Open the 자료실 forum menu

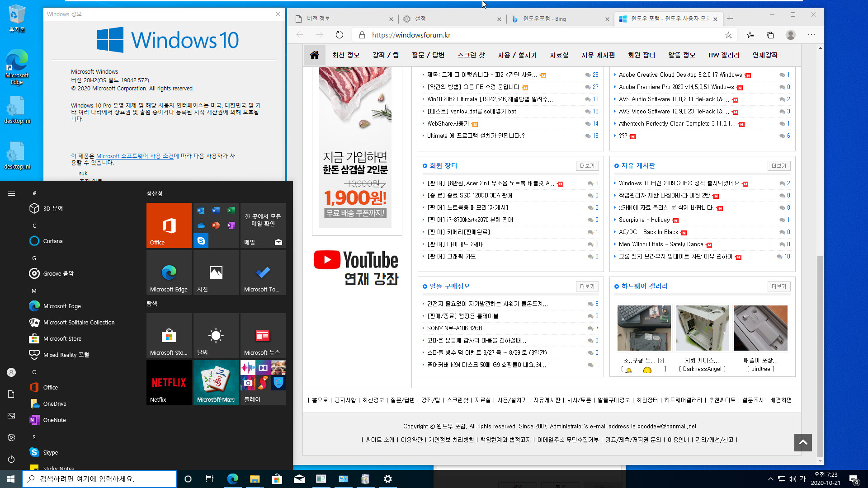[x=559, y=55]
